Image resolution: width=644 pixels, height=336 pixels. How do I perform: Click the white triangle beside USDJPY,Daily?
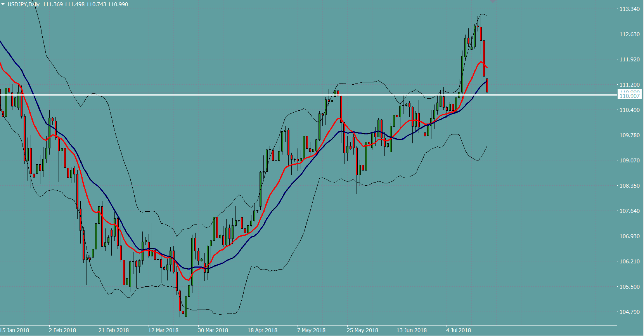3,4
